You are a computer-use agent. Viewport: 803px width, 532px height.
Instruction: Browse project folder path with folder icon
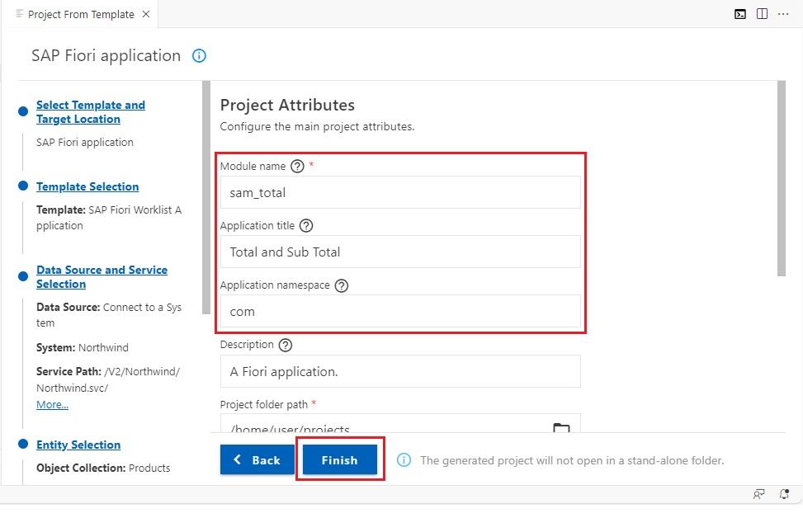pos(561,427)
